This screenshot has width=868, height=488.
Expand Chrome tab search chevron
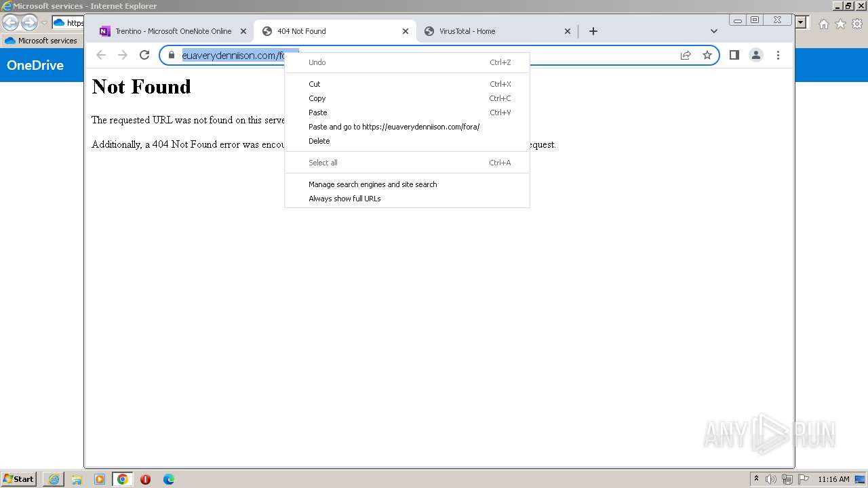[x=713, y=31]
